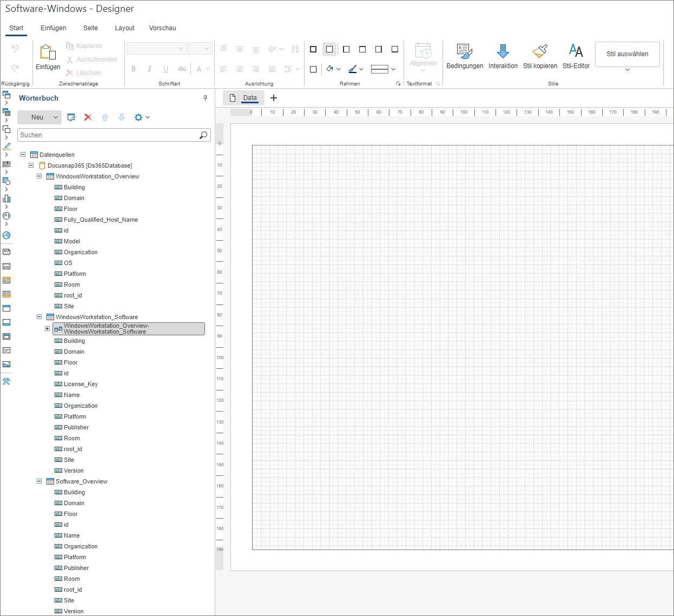674x616 pixels.
Task: Click the red X delete icon in Wörterbuch
Action: pyautogui.click(x=88, y=117)
